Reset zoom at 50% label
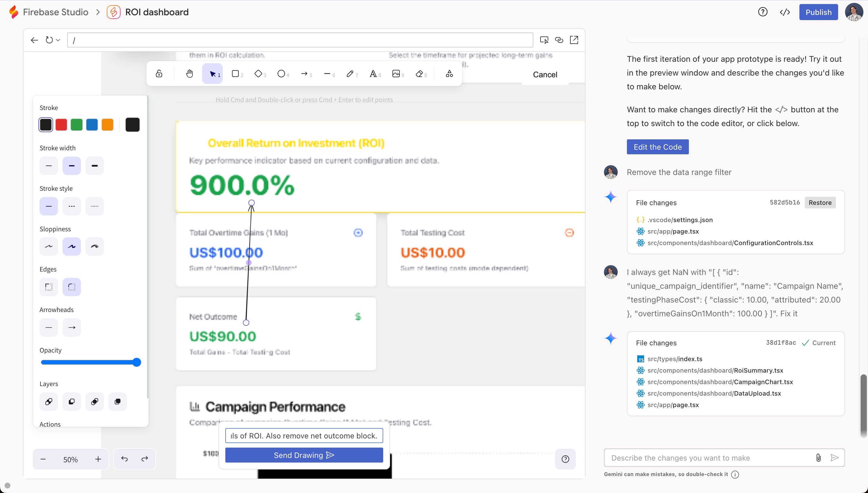This screenshot has height=493, width=868. 70,459
